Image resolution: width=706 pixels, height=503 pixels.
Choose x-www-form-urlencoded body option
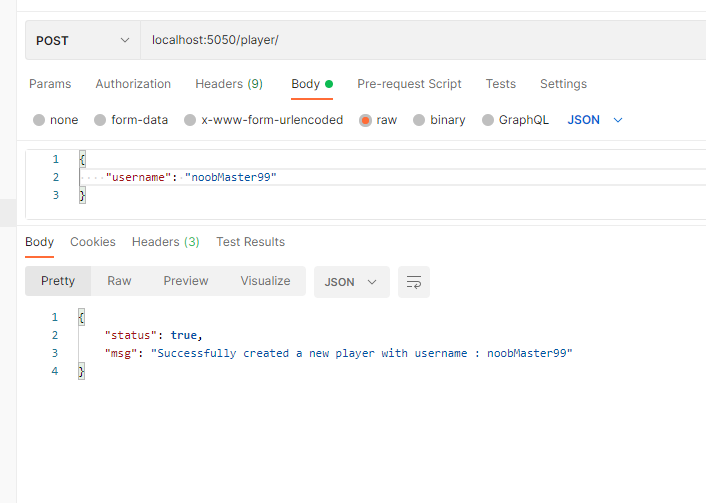click(190, 120)
